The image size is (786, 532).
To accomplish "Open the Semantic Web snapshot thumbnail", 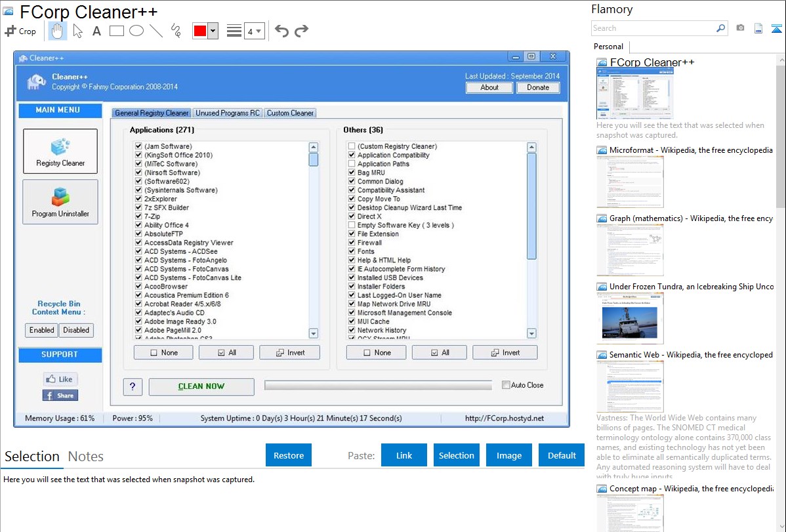I will [x=630, y=386].
